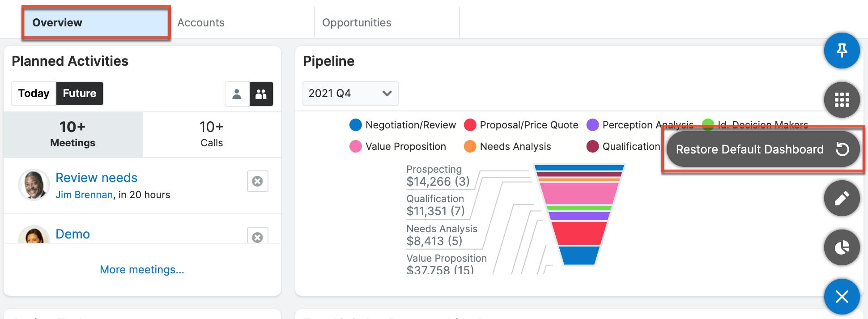Screen dimensions: 868x319
Task: Open the Jim Brennan contact link
Action: [84, 195]
